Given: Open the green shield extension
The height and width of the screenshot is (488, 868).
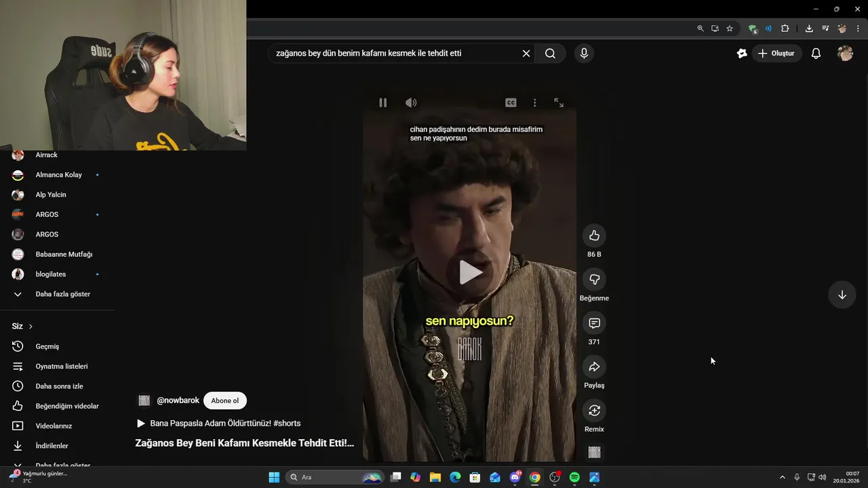Looking at the screenshot, I should [753, 28].
